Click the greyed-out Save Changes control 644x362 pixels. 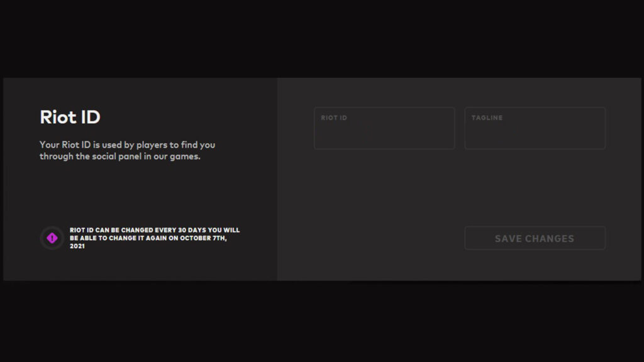tap(535, 238)
